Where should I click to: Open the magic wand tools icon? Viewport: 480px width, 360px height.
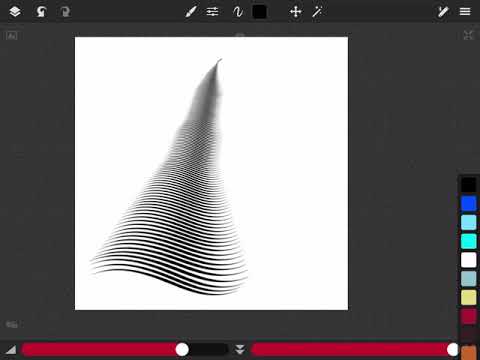pyautogui.click(x=317, y=12)
